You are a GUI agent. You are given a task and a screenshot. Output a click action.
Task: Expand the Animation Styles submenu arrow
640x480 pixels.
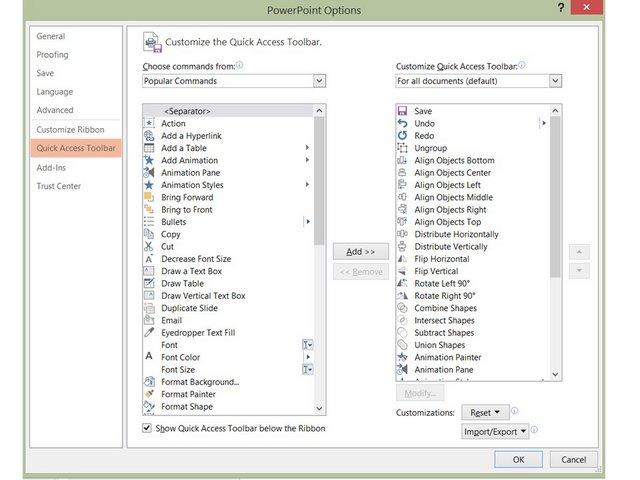(x=307, y=185)
